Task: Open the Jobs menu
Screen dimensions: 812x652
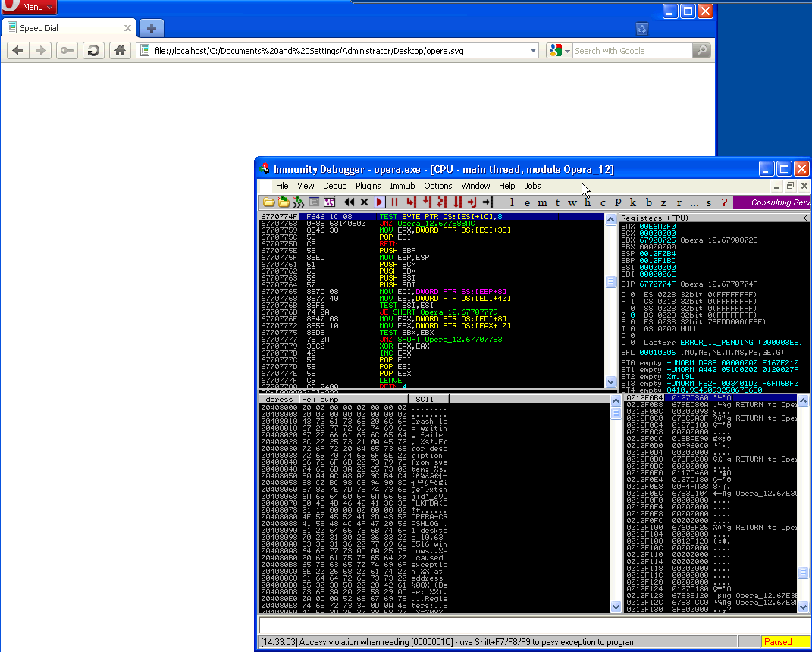Action: (x=532, y=186)
